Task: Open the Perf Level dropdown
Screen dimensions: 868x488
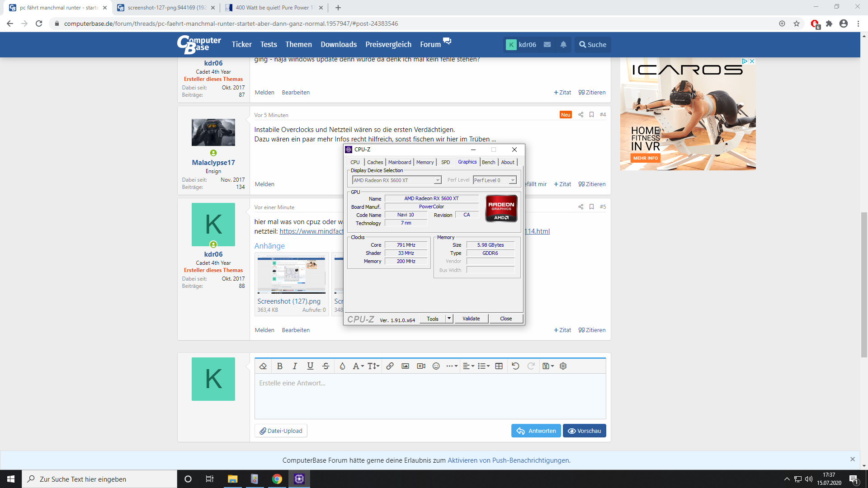Action: tap(513, 180)
